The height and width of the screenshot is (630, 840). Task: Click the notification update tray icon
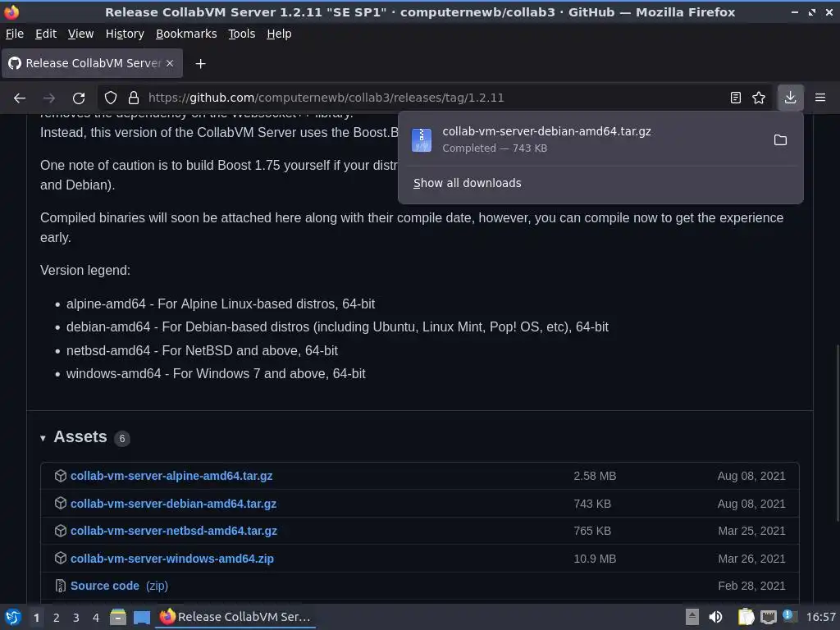click(x=790, y=616)
